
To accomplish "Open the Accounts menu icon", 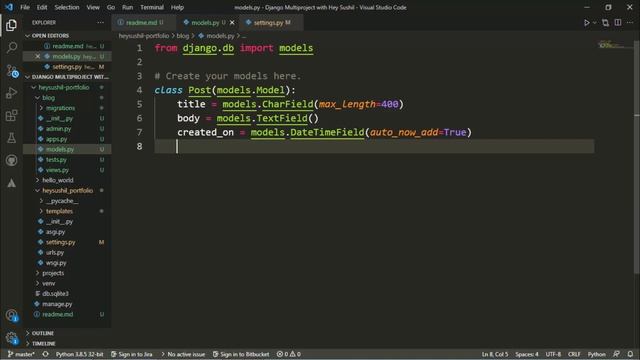I will click(x=12, y=316).
